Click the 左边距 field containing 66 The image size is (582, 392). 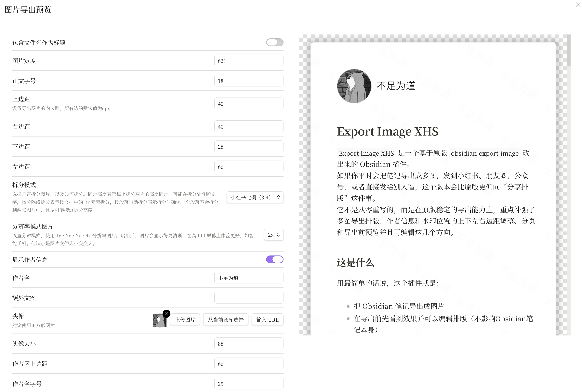[x=248, y=166]
